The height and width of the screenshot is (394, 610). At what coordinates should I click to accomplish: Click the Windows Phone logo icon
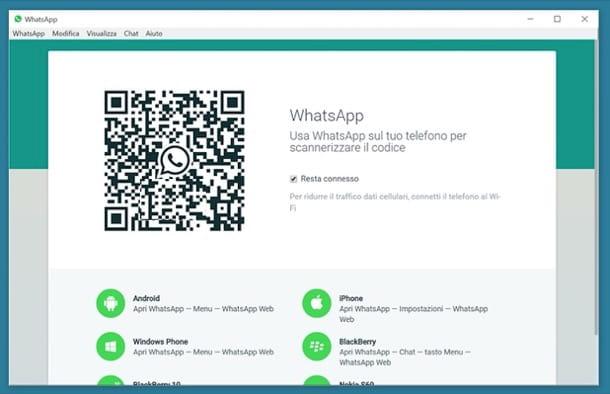(110, 346)
